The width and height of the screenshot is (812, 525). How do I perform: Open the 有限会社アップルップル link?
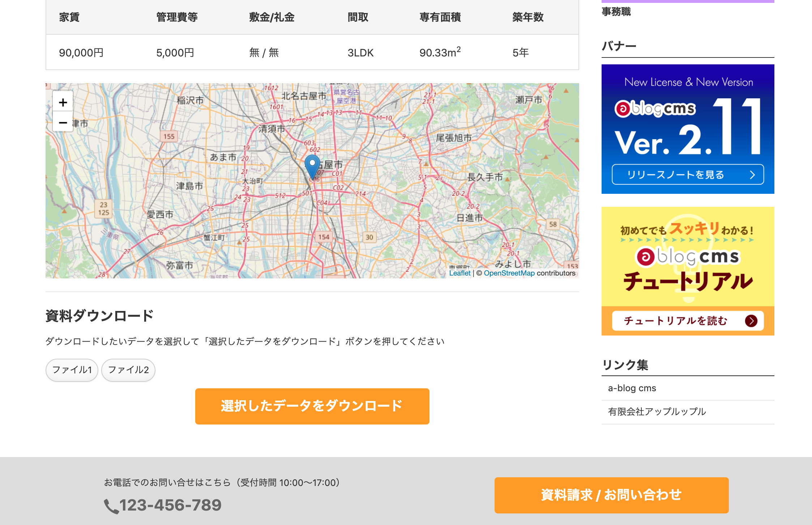click(x=657, y=411)
